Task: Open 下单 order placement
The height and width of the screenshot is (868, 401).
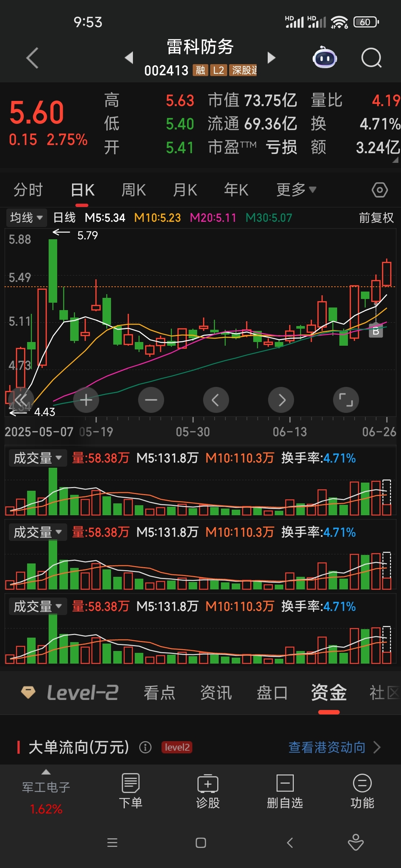Action: 131,791
